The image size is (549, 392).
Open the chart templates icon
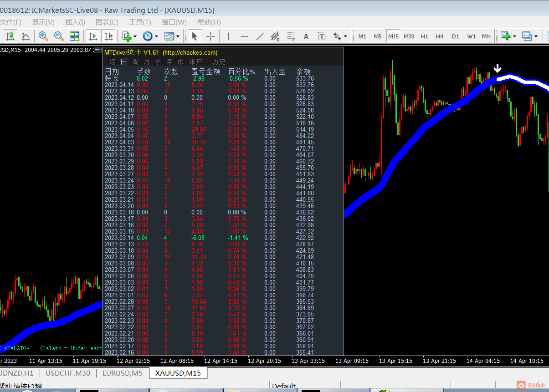(169, 36)
